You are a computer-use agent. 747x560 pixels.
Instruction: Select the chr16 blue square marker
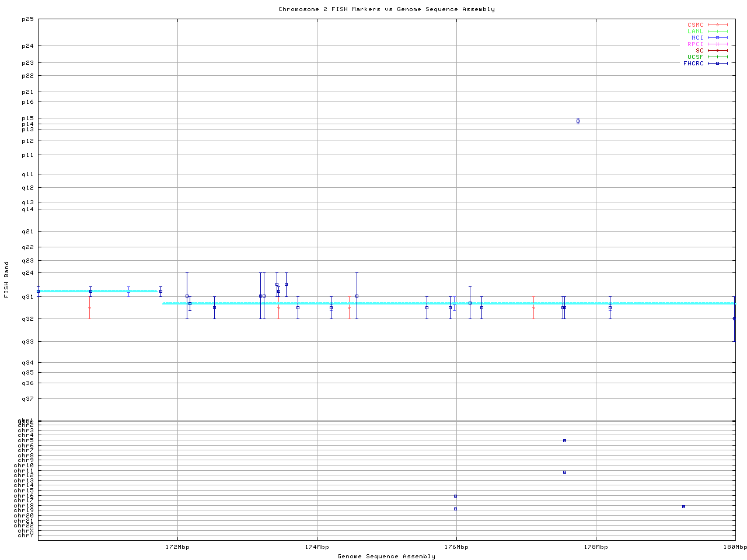coord(455,496)
